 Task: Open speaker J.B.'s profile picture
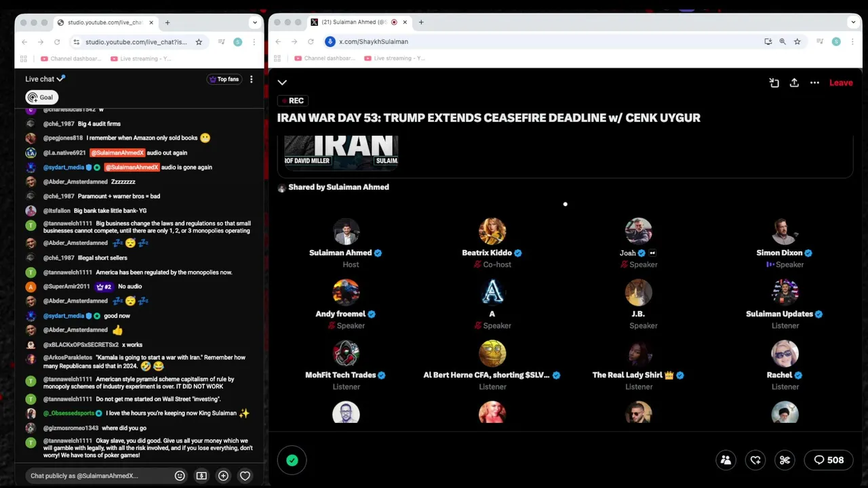[638, 292]
